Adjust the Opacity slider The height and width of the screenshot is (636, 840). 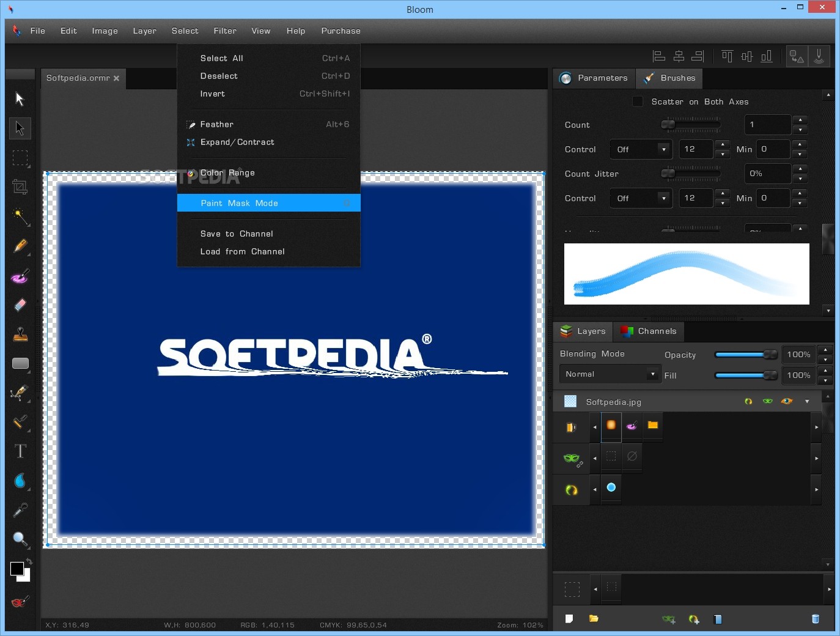pyautogui.click(x=746, y=355)
